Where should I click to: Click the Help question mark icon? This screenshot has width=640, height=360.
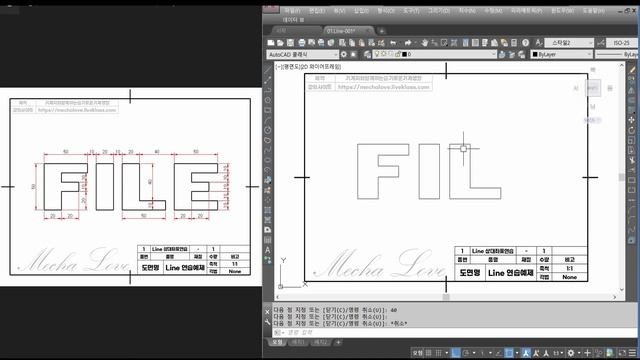point(525,42)
